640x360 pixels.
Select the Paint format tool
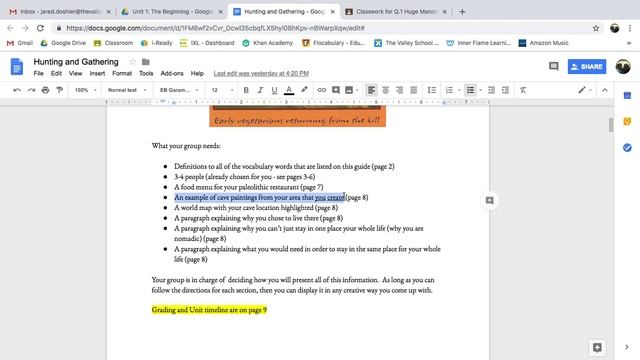[60, 90]
